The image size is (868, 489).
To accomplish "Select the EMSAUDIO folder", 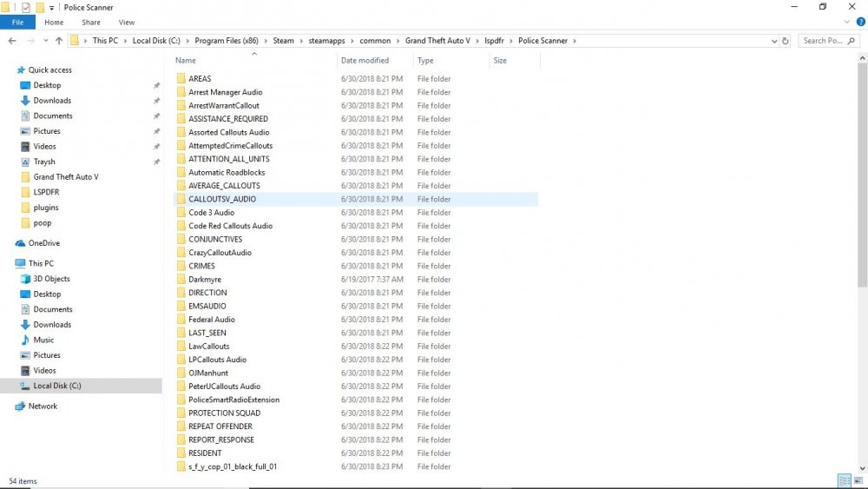I will coord(207,307).
